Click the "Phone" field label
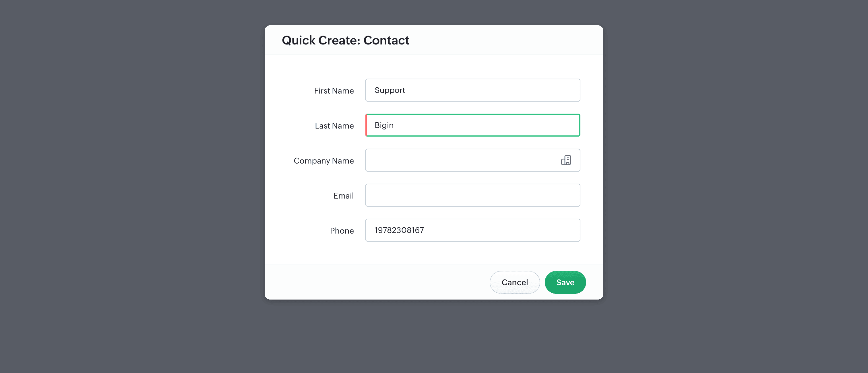The height and width of the screenshot is (373, 868). 342,231
